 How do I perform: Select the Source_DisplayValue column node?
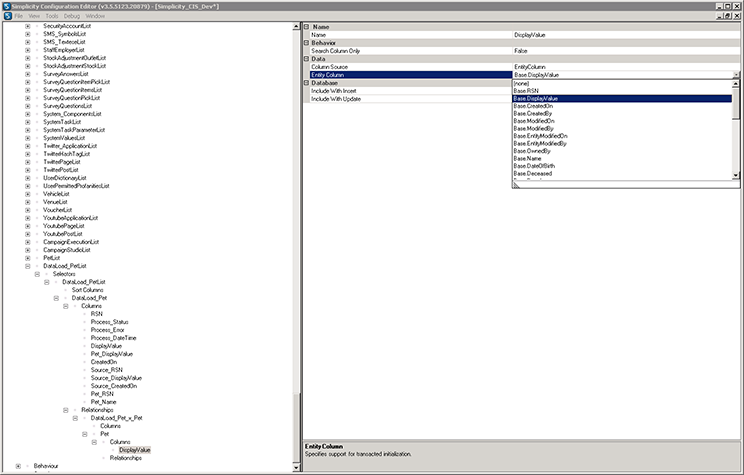[116, 378]
